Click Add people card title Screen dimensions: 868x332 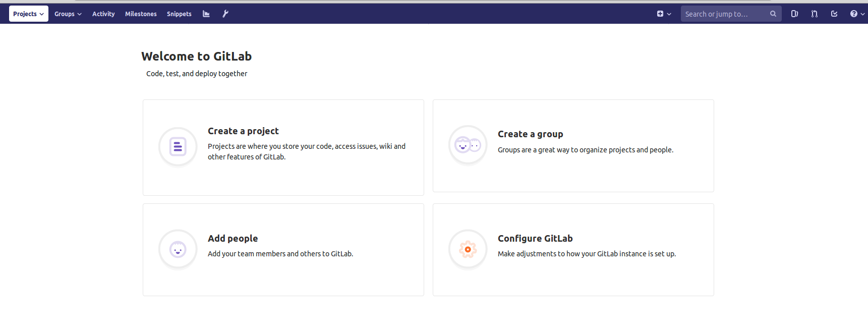233,239
